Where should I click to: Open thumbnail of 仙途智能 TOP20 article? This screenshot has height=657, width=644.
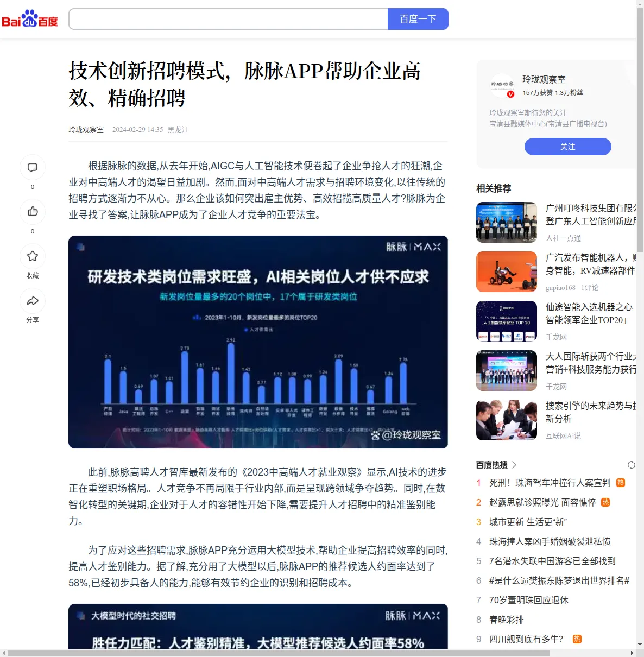507,321
